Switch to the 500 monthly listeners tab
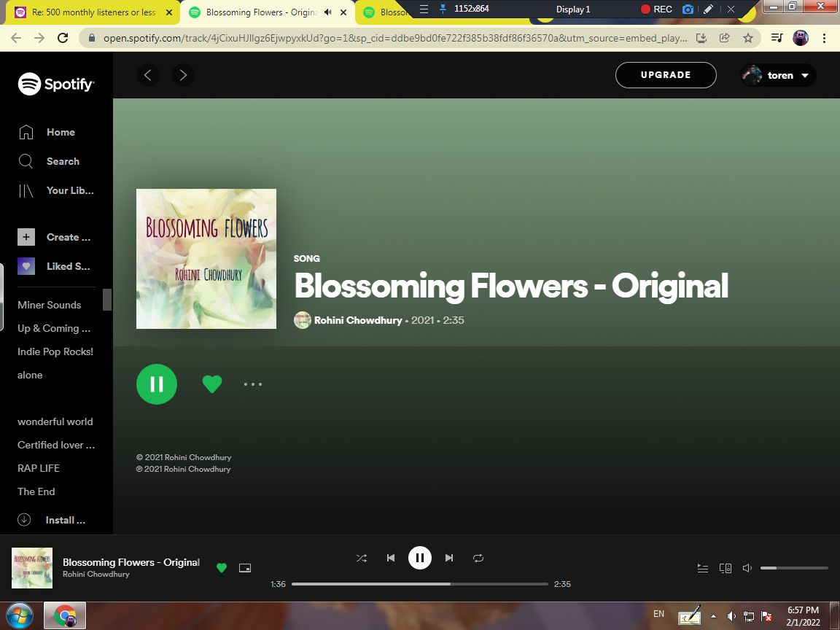This screenshot has height=630, width=840. [93, 12]
